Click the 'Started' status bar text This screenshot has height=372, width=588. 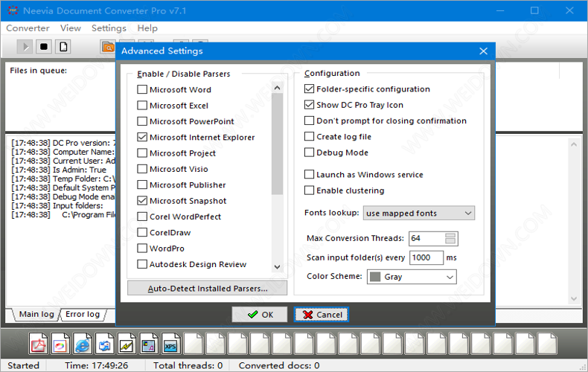(x=23, y=365)
